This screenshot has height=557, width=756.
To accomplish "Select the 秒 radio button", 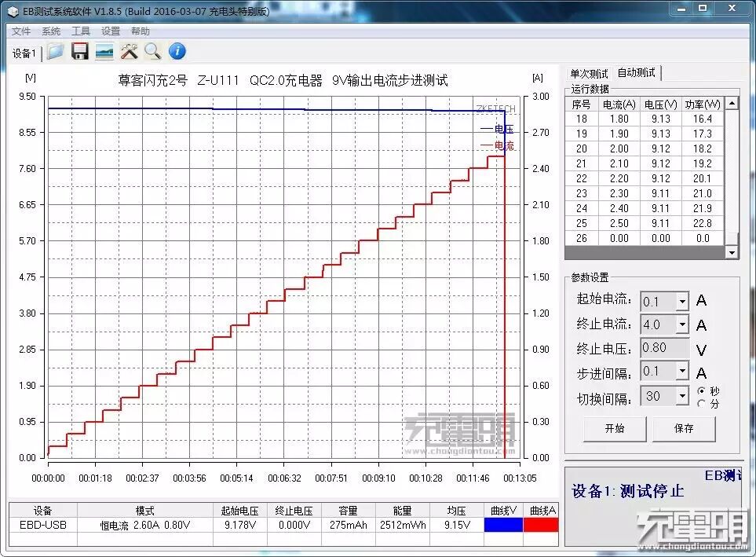I will [x=702, y=390].
